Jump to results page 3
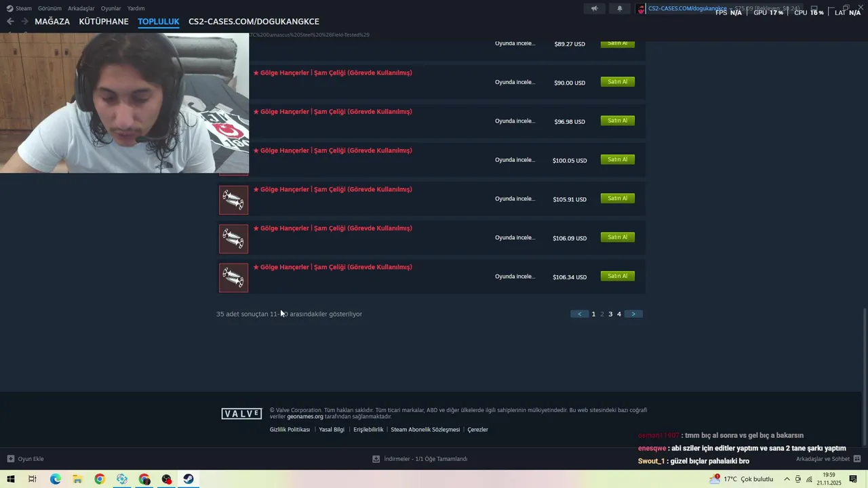 610,314
